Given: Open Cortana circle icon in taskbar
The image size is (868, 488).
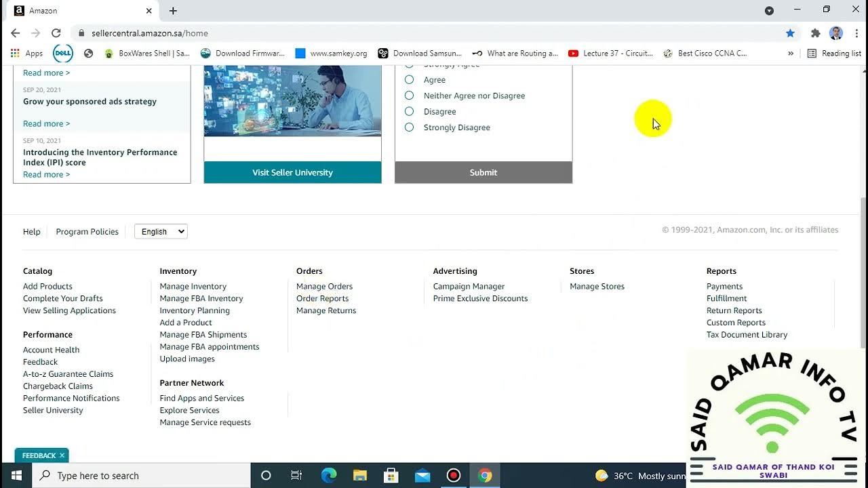Looking at the screenshot, I should point(266,475).
